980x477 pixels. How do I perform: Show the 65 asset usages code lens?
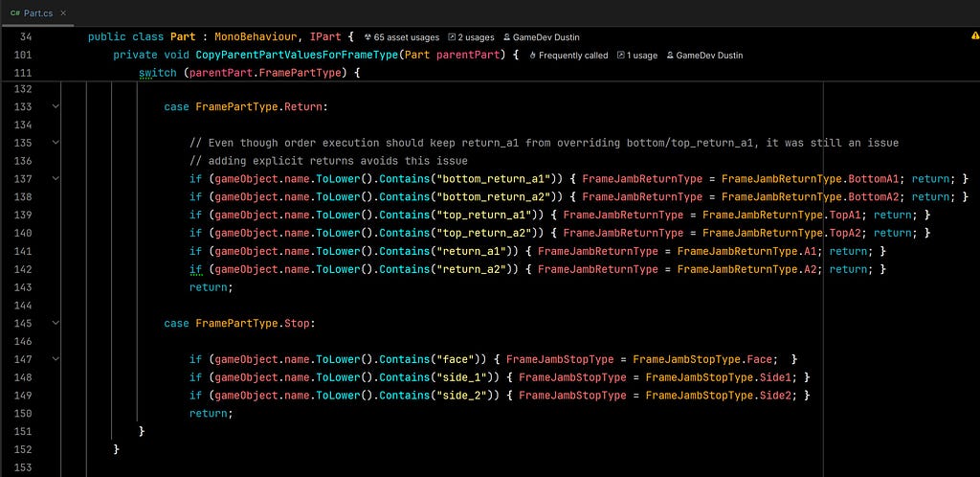(x=402, y=37)
